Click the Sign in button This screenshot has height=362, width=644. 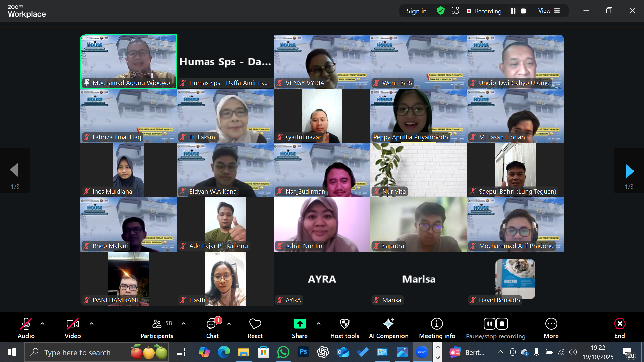[416, 11]
